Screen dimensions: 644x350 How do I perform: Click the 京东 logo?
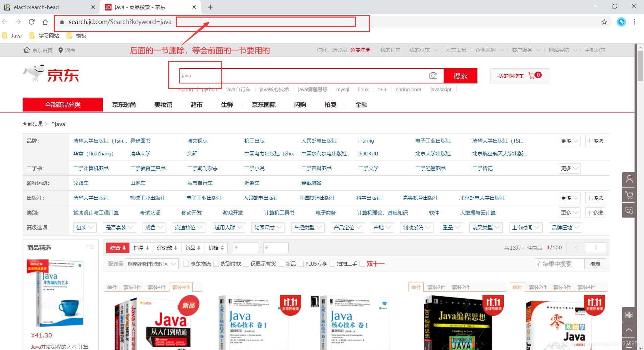tap(51, 74)
